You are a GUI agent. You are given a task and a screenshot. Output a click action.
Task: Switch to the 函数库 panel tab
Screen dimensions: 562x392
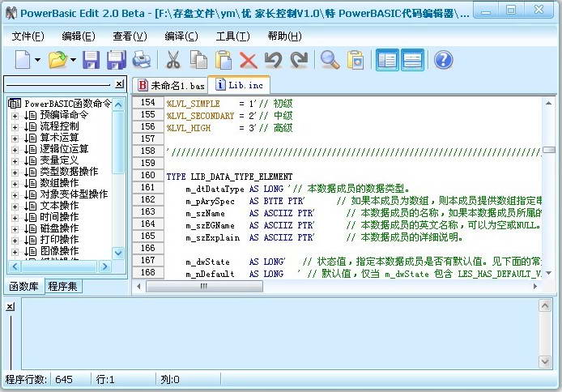pyautogui.click(x=24, y=286)
